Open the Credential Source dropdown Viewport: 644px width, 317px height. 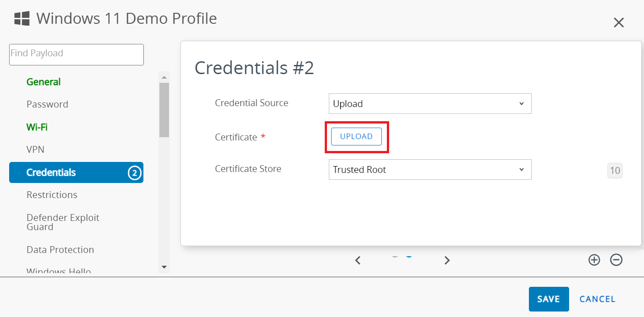[x=430, y=104]
